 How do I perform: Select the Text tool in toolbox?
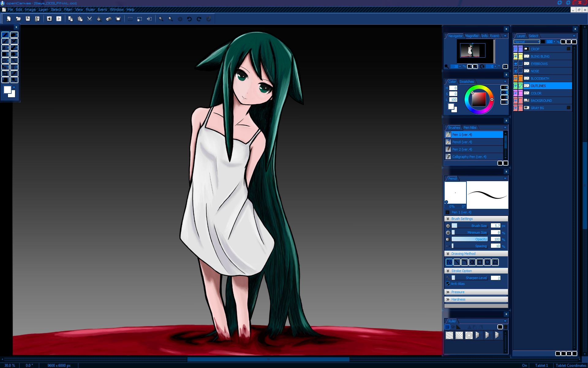[14, 67]
